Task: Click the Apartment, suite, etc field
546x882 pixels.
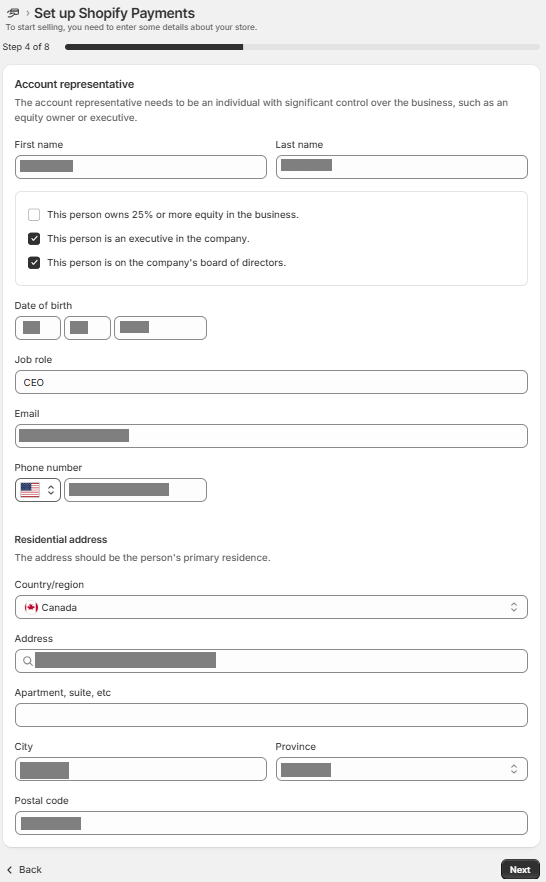Action: [x=271, y=716]
